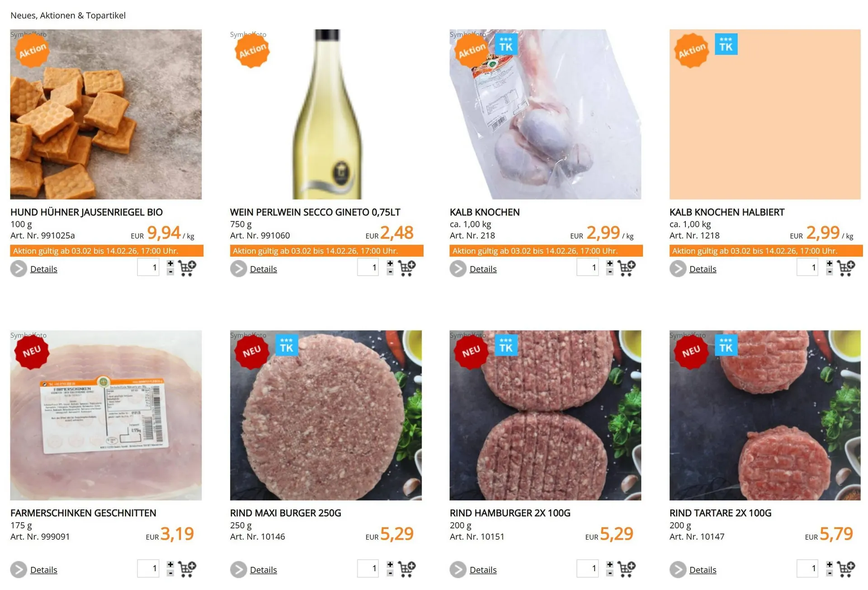Open the Rind Maxi Burger product image

point(325,415)
